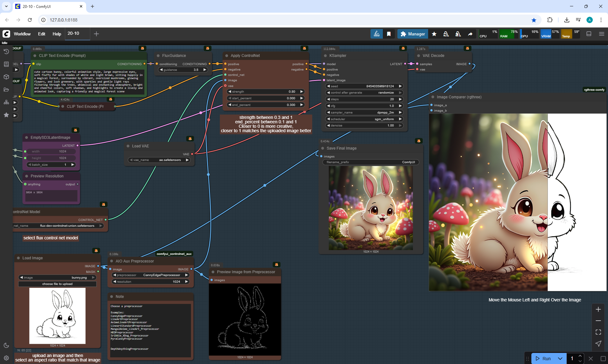
Task: Adjust the ControlNet strength slider
Action: pyautogui.click(x=265, y=92)
